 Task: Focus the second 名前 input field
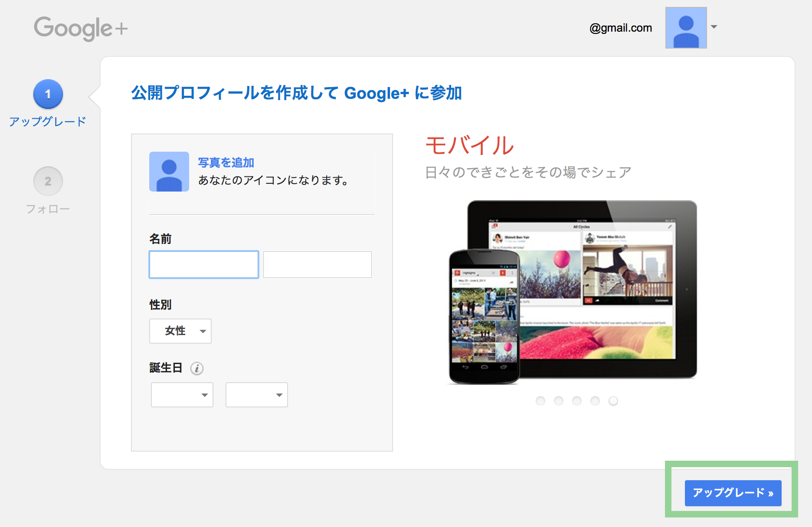pyautogui.click(x=318, y=264)
